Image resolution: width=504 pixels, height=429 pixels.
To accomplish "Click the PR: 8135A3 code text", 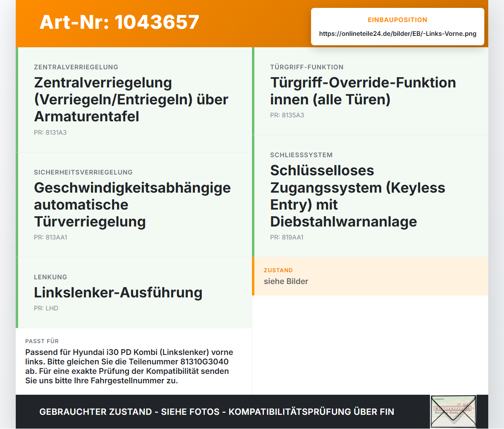I will point(287,115).
